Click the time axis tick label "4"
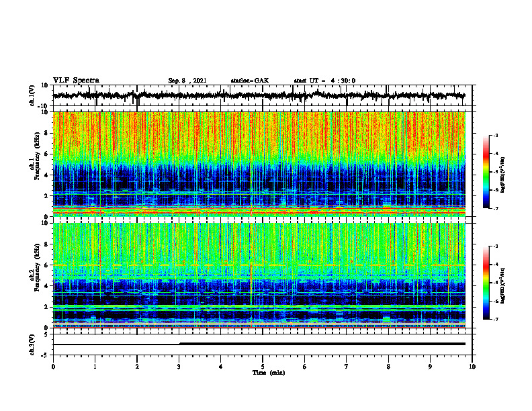This screenshot has height=411, width=532. pyautogui.click(x=221, y=367)
